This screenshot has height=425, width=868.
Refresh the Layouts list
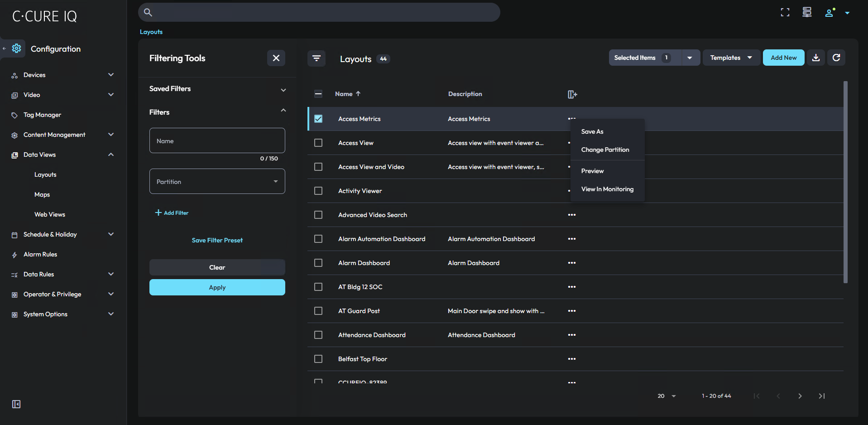coord(836,58)
